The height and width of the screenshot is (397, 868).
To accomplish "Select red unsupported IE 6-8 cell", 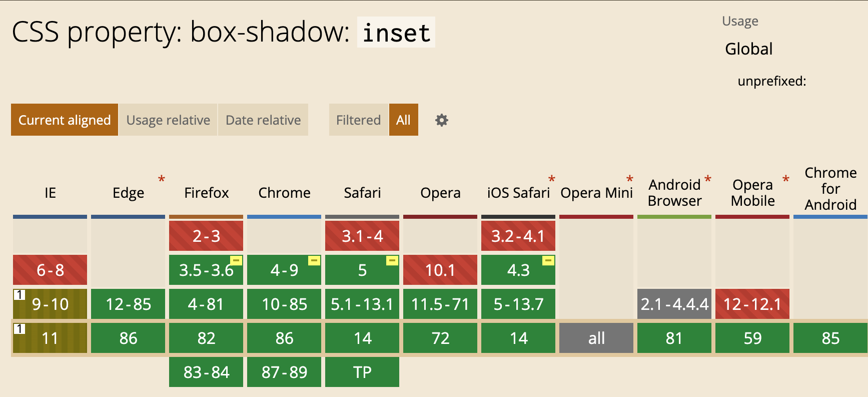I will pyautogui.click(x=50, y=270).
